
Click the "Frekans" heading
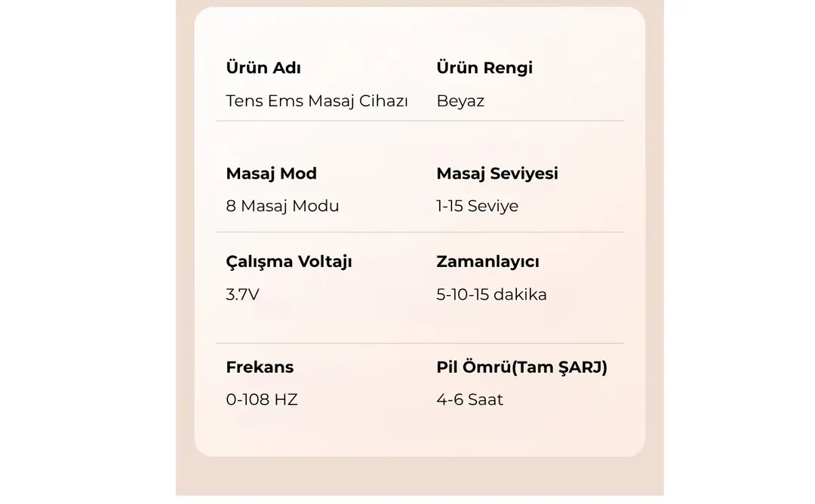pos(260,367)
